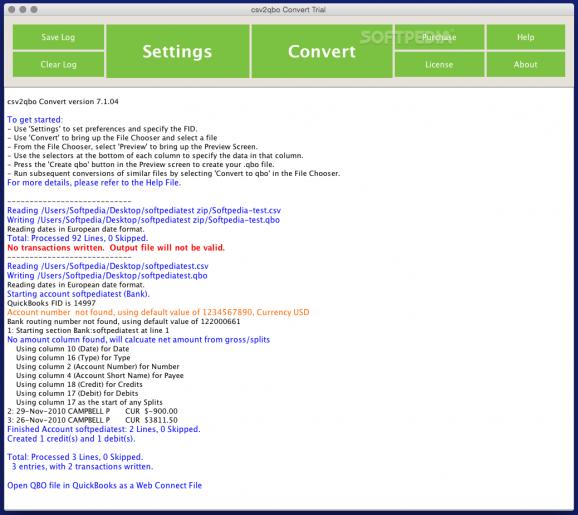Click 'Starting account softpediatest (Bank).'
Viewport: 578px width, 515px height.
78,294
